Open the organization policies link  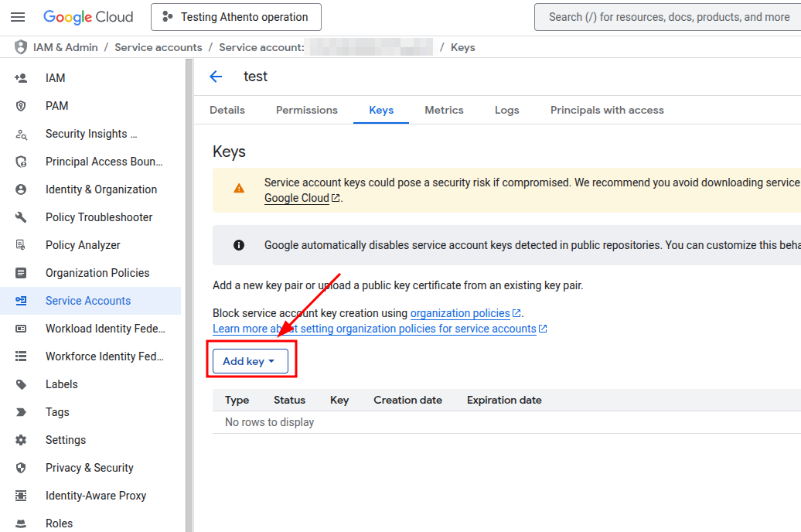click(x=460, y=313)
